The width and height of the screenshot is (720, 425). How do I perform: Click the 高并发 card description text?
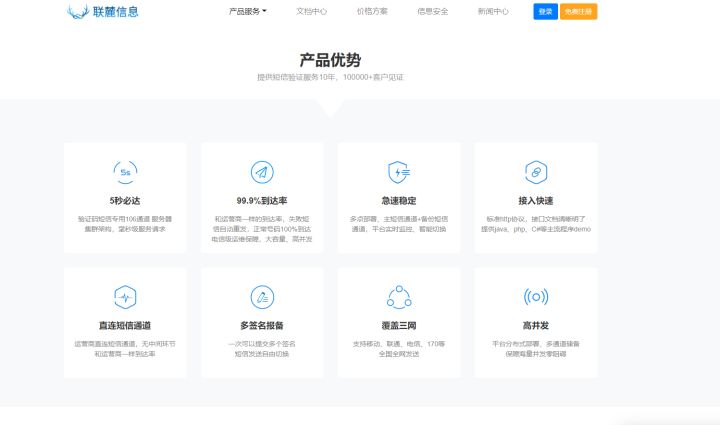[x=536, y=349]
